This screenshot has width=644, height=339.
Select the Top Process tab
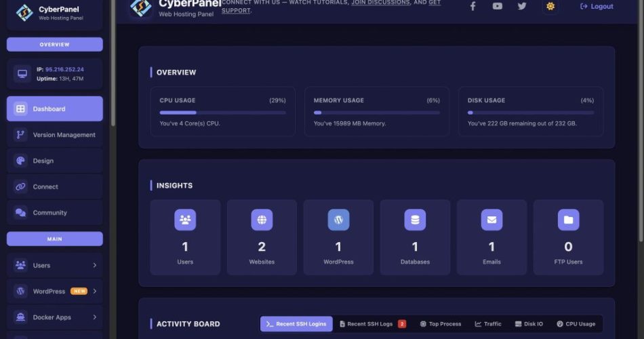(x=441, y=324)
